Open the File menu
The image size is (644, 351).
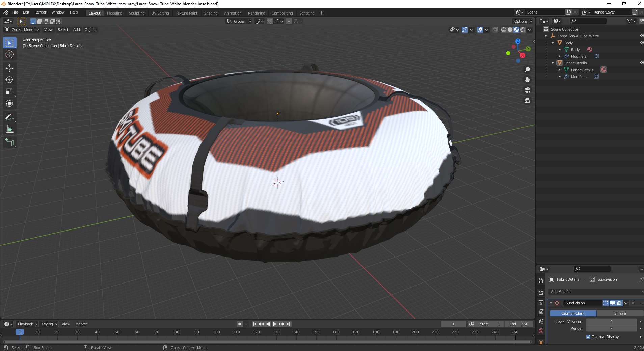15,12
